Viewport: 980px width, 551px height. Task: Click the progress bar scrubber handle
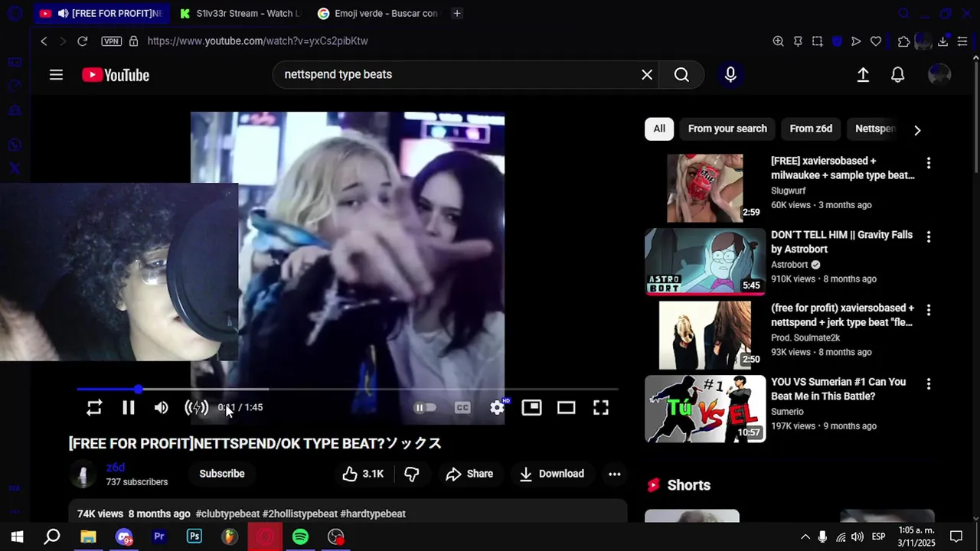pos(138,390)
